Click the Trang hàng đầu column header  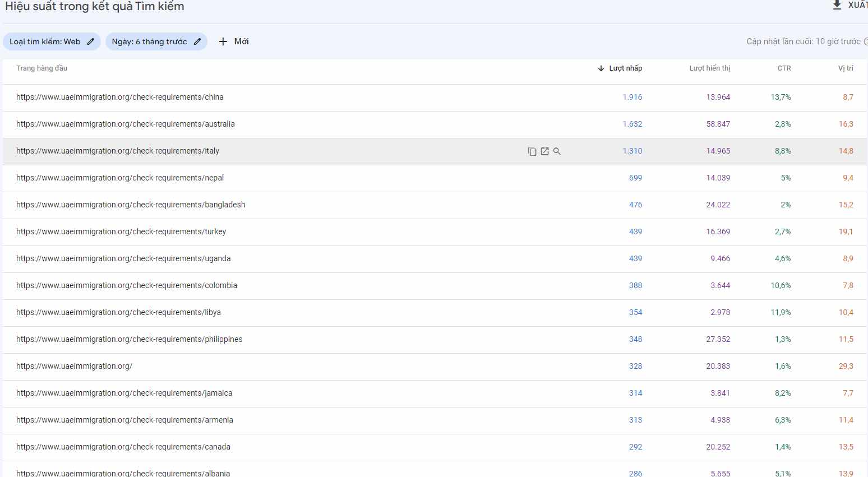(x=41, y=68)
